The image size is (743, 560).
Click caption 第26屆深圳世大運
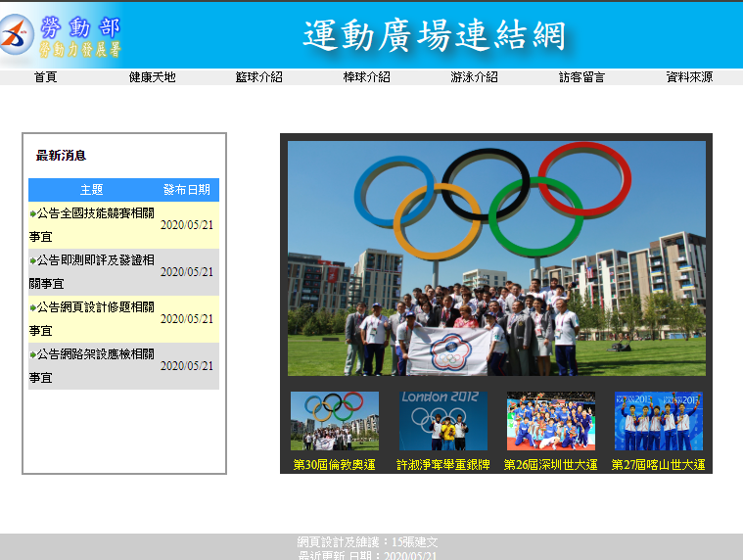pyautogui.click(x=550, y=465)
